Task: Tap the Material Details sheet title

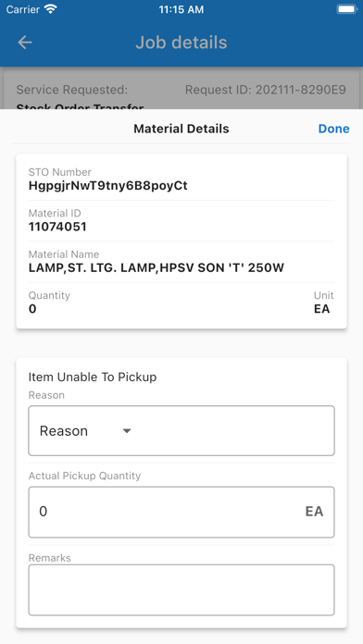Action: point(181,129)
